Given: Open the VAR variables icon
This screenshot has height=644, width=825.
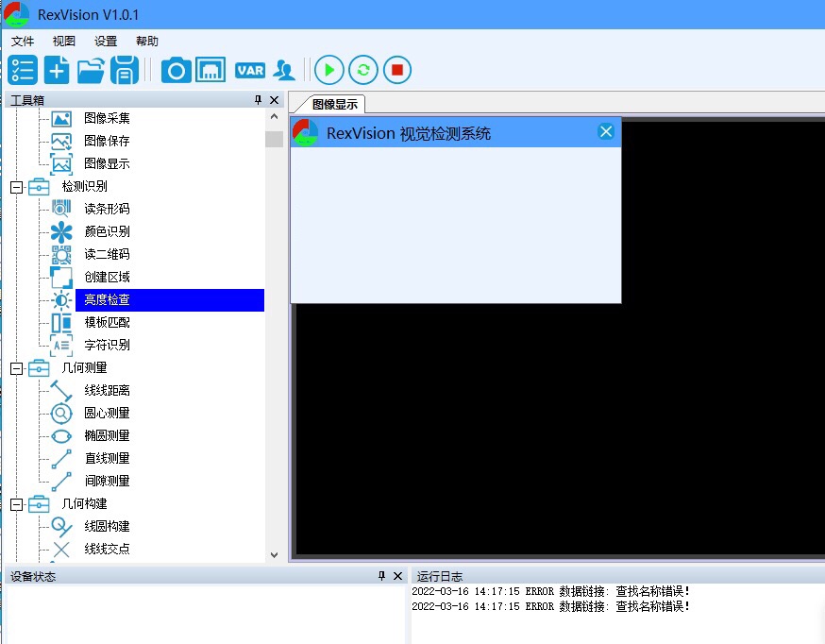Looking at the screenshot, I should (x=250, y=70).
